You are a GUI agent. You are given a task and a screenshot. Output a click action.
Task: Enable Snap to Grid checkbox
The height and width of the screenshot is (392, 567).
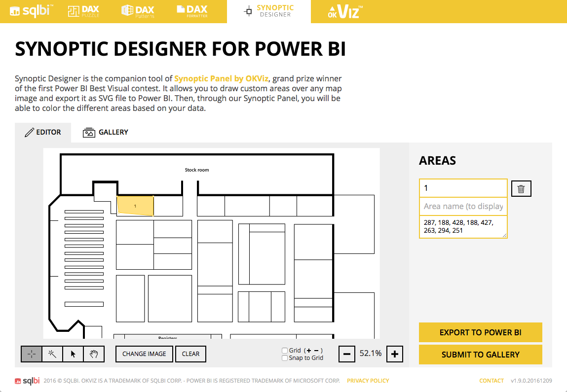click(x=285, y=358)
